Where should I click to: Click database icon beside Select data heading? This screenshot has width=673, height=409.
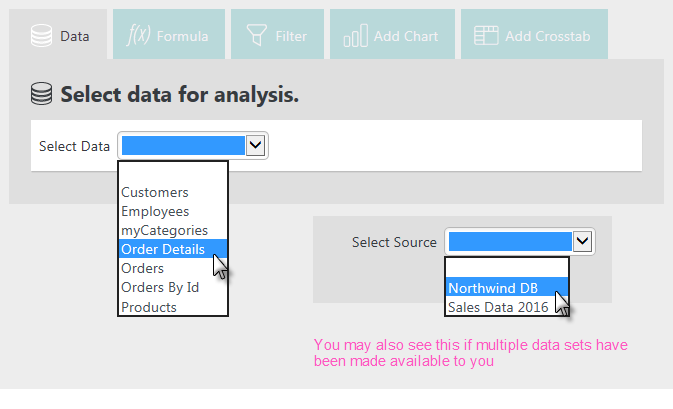(x=42, y=94)
